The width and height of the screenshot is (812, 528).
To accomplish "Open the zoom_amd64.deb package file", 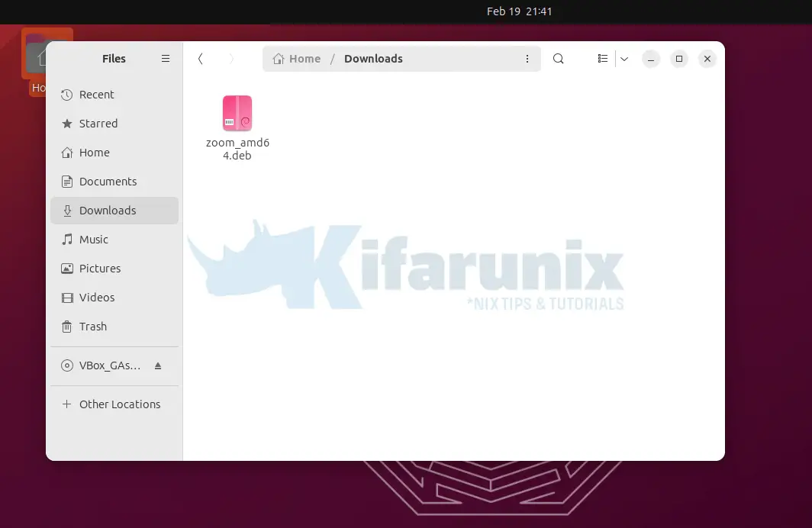I will 237,114.
